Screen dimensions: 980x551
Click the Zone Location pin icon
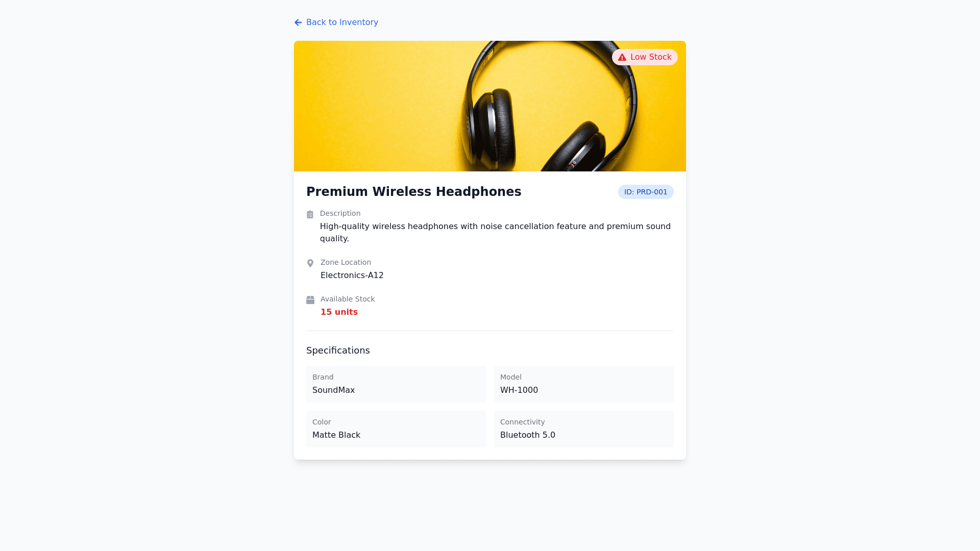tap(310, 263)
